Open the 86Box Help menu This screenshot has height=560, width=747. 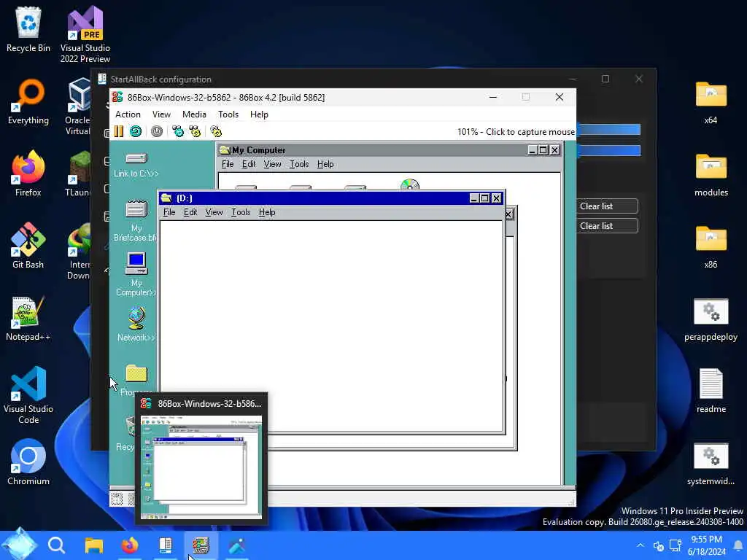point(259,114)
